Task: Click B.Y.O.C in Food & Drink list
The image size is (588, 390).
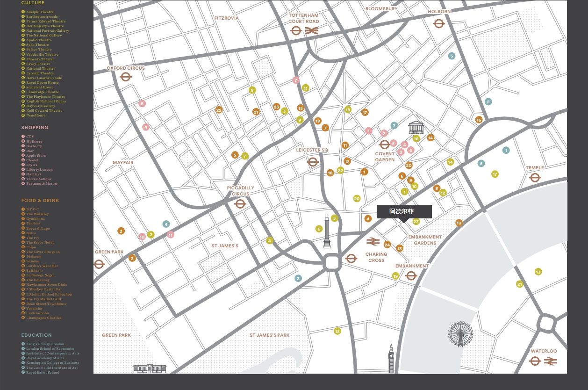Action: coord(33,209)
